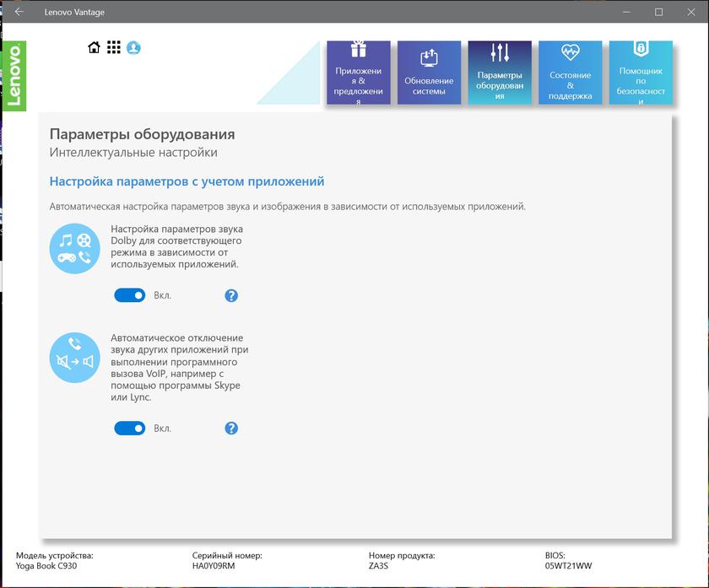Click the Home icon in header

[x=94, y=48]
